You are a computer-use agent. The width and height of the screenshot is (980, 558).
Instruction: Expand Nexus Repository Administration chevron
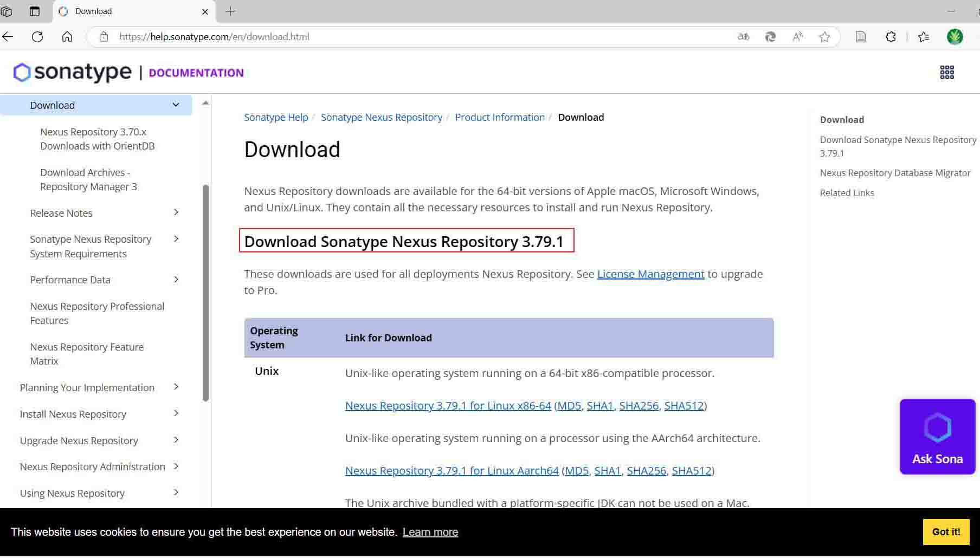click(x=176, y=466)
